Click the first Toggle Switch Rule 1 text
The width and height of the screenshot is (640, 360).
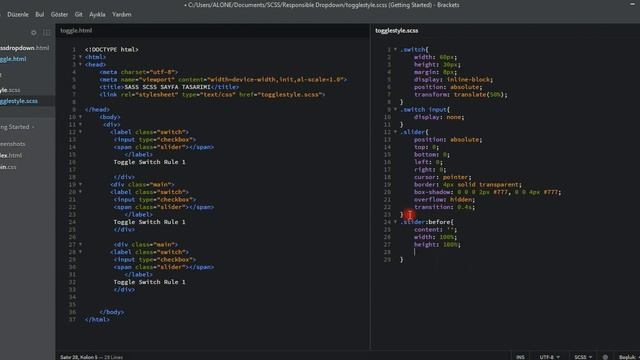click(149, 162)
